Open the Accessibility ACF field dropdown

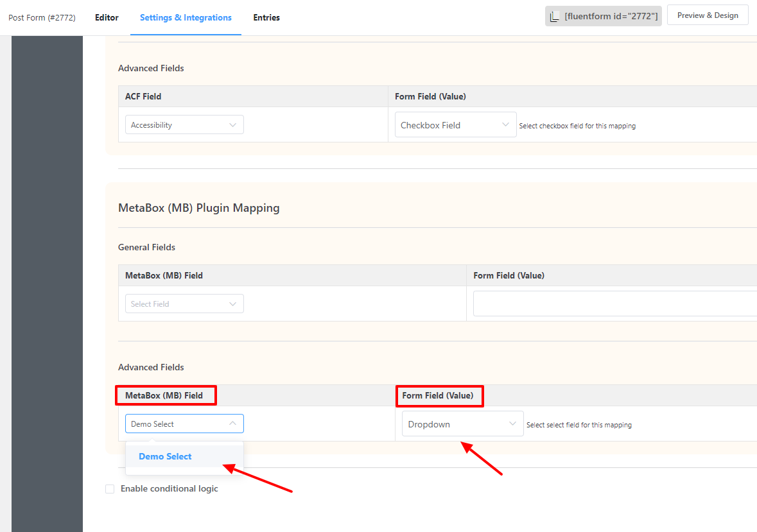point(177,125)
